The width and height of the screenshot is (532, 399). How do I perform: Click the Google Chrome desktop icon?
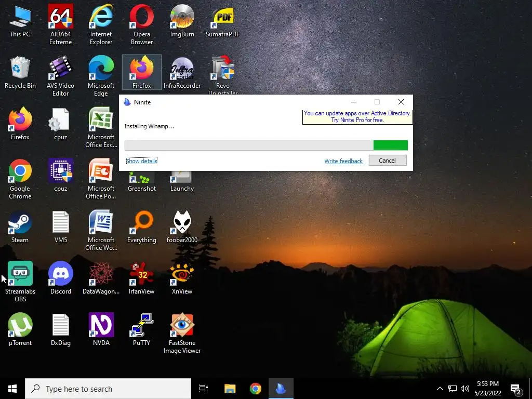[x=20, y=179]
